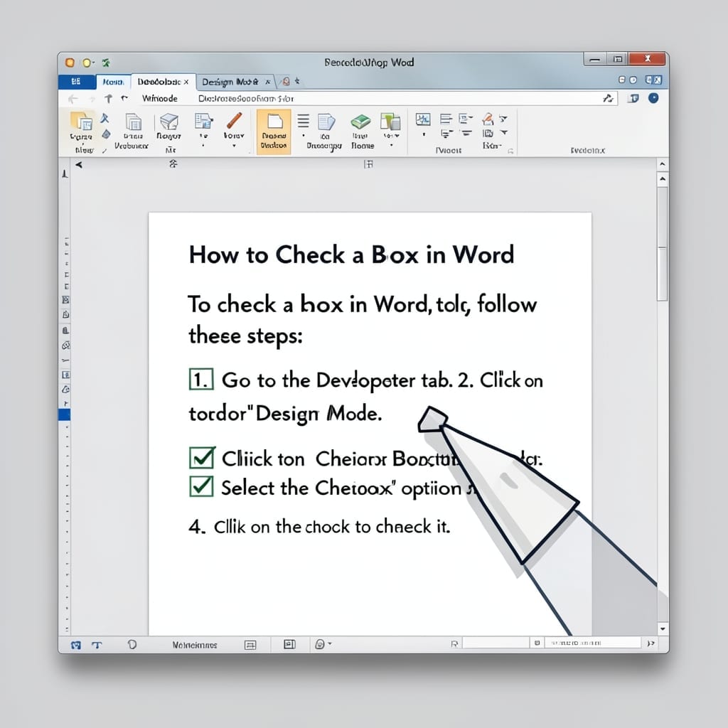
Task: Click the three-line list icon in ribbon
Action: click(303, 121)
